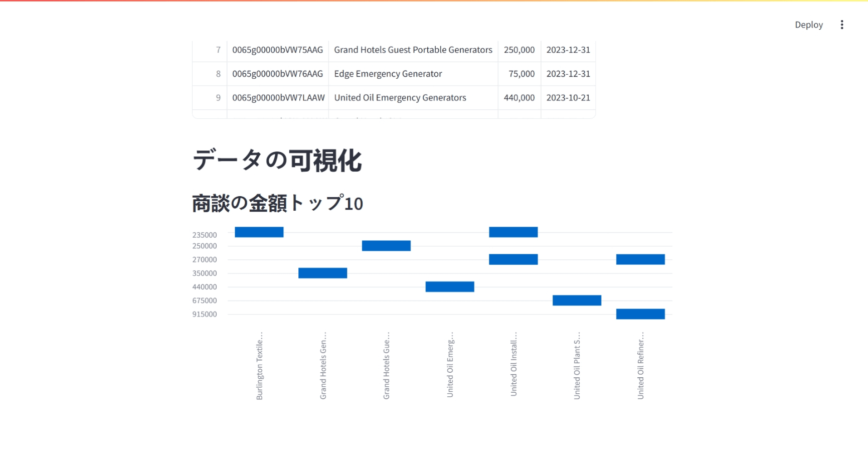Click ID cell 0065g00000bVW76AAG

click(278, 74)
